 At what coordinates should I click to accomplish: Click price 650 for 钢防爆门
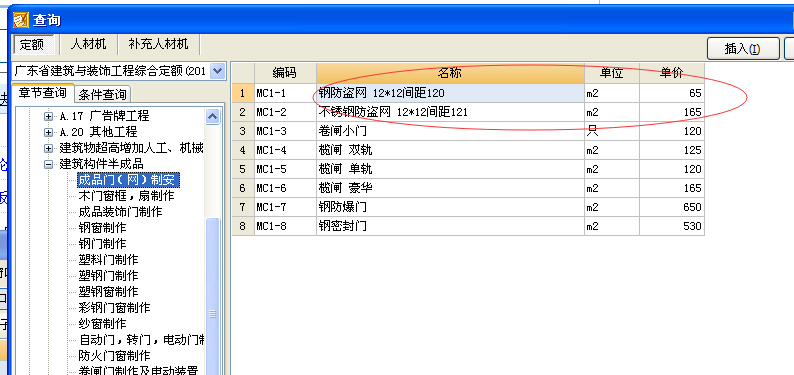tap(671, 207)
